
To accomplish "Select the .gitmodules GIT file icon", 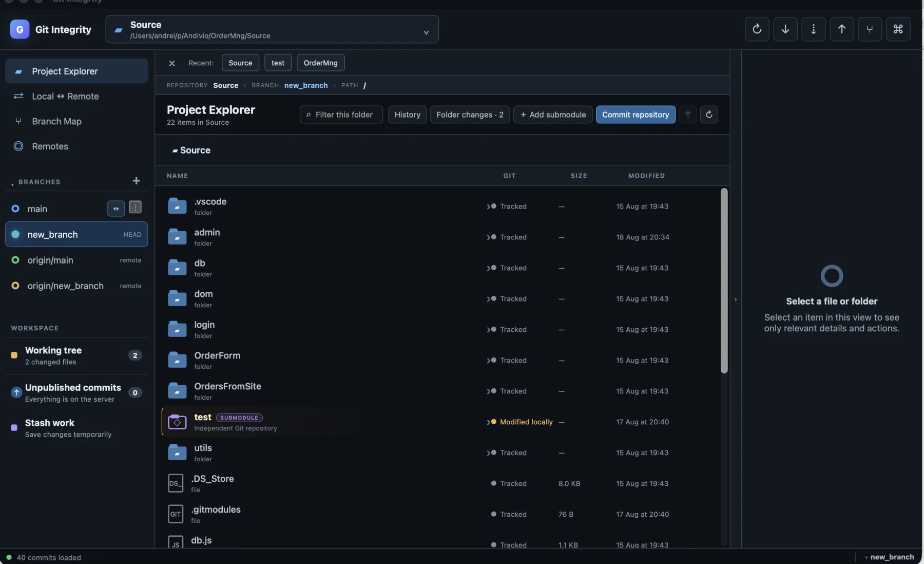I will [176, 514].
